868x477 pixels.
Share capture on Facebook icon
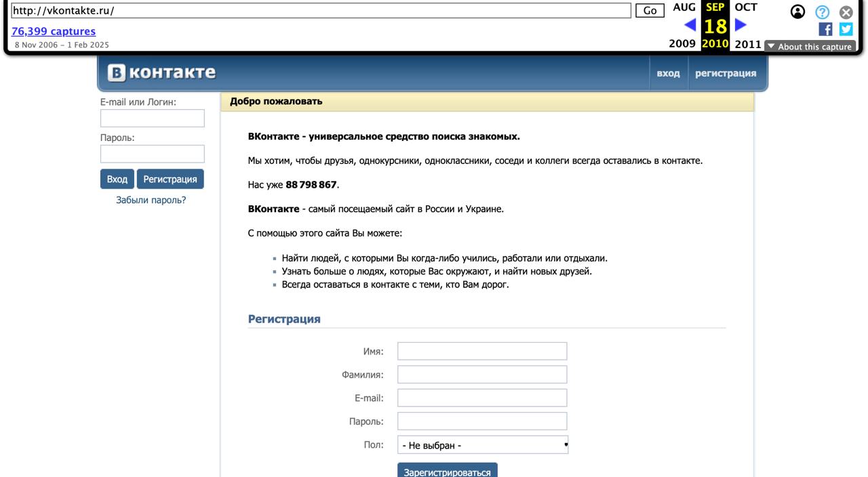(825, 29)
